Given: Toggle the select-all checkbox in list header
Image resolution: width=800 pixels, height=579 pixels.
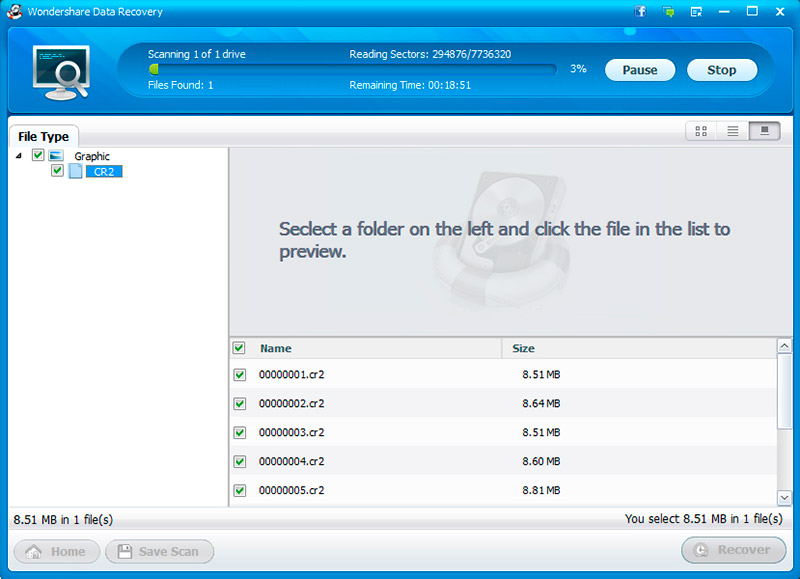Looking at the screenshot, I should (239, 349).
